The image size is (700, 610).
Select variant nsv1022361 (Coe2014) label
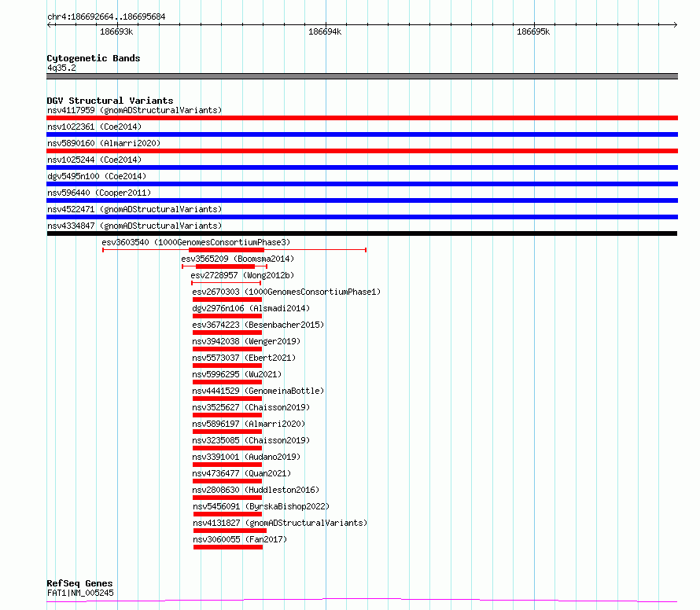[94, 127]
